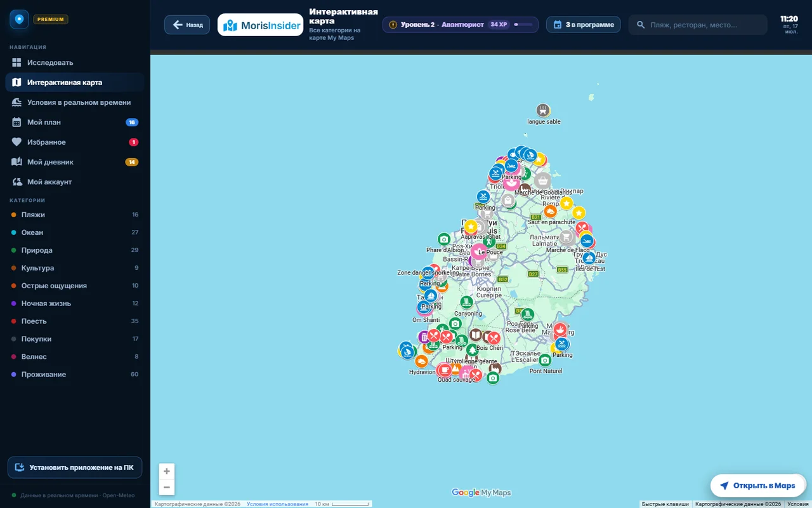
Task: Click the Назад back button
Action: (187, 25)
